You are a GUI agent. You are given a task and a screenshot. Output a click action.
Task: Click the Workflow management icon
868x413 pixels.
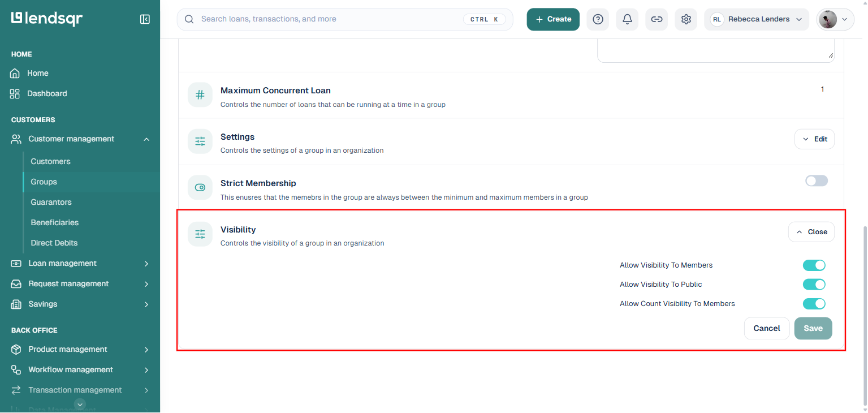16,369
